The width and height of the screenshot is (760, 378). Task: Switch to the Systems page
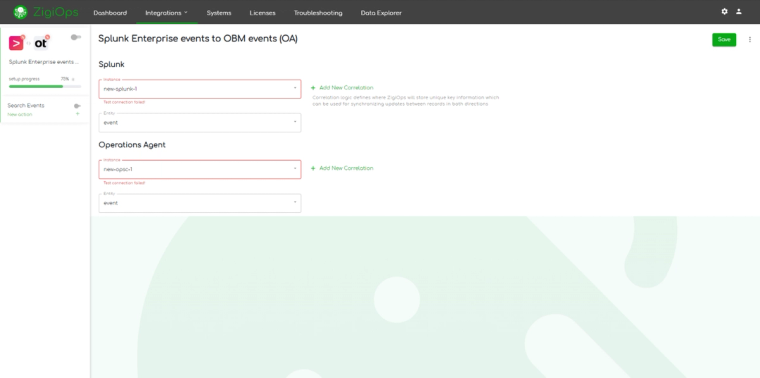click(x=219, y=13)
